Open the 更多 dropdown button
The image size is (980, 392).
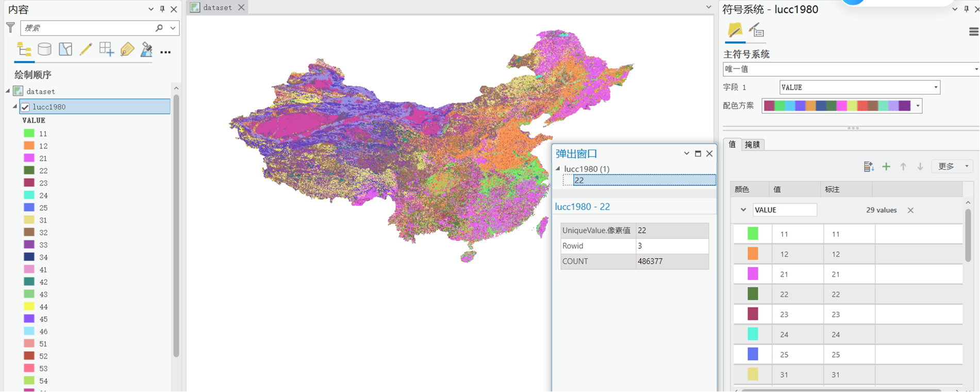[x=952, y=166]
